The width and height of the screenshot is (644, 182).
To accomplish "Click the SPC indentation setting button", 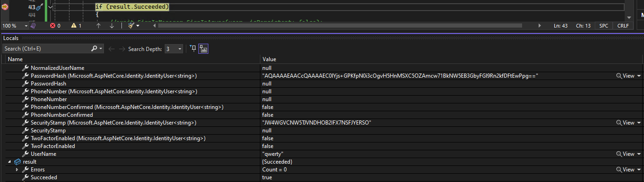I will click(604, 26).
